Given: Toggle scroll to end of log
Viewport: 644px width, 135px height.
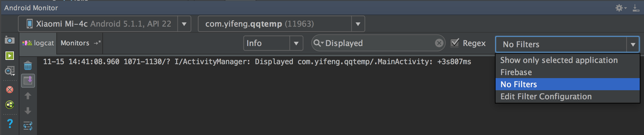Looking at the screenshot, I should point(28,81).
